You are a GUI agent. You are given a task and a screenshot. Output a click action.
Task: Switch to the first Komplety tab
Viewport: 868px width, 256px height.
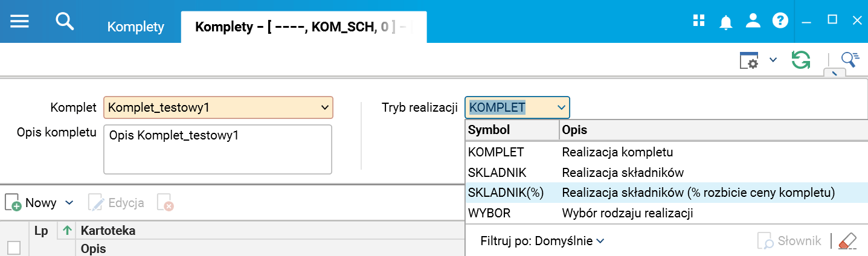[135, 27]
